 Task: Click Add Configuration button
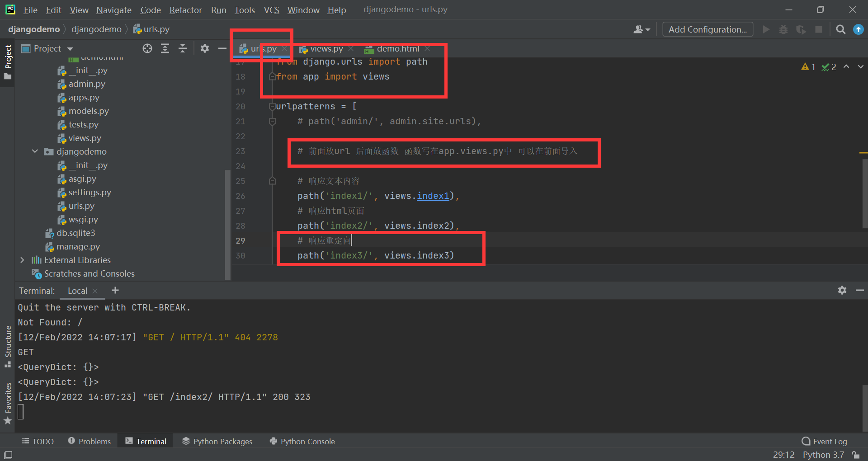coord(708,29)
